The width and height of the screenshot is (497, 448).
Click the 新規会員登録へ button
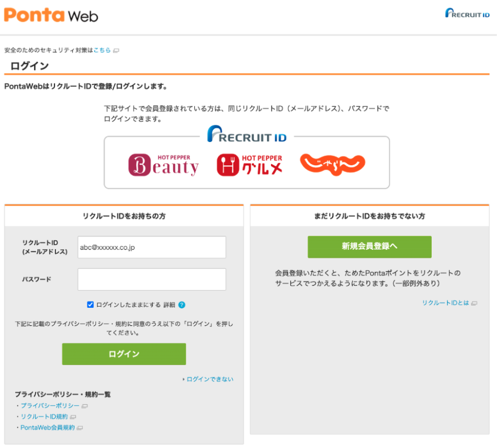[370, 247]
